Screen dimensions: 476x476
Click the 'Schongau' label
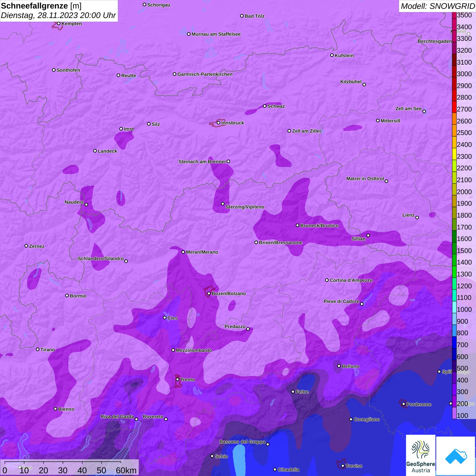coord(159,5)
